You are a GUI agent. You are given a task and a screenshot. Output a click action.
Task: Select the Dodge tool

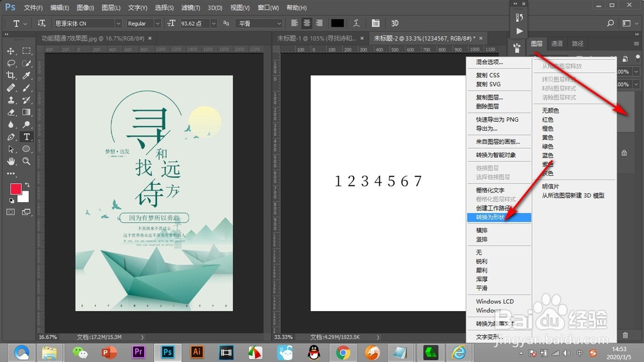[x=26, y=124]
